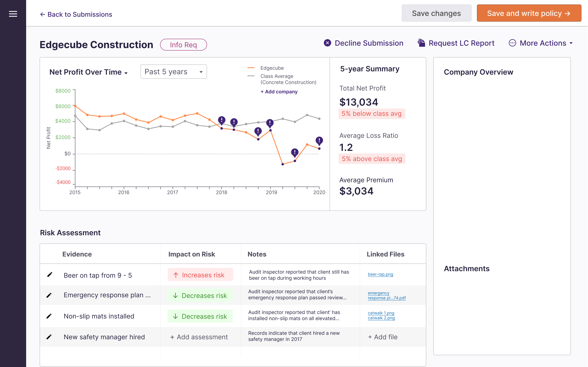Click the Add company link in legend
The image size is (588, 367).
click(x=279, y=92)
